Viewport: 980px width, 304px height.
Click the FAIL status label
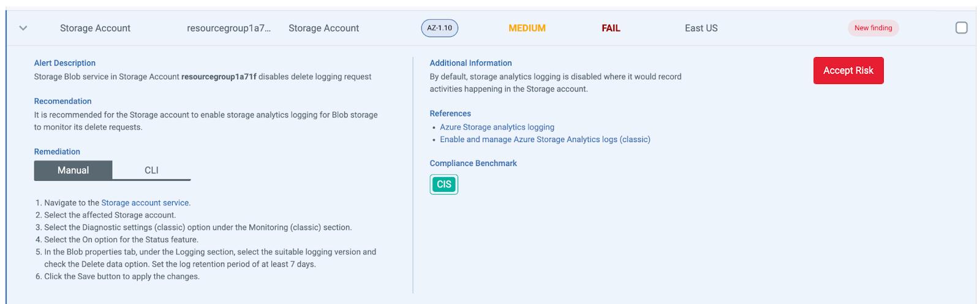pyautogui.click(x=611, y=28)
